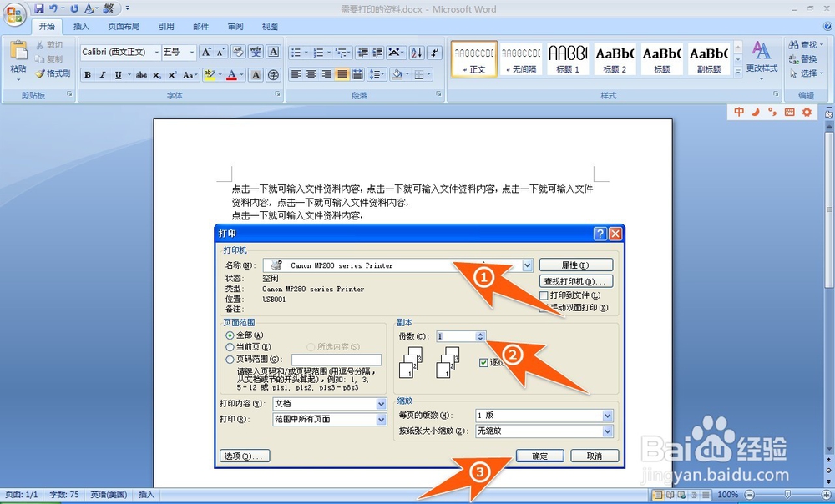Apply subscript formatting
Image resolution: width=835 pixels, height=504 pixels.
157,75
